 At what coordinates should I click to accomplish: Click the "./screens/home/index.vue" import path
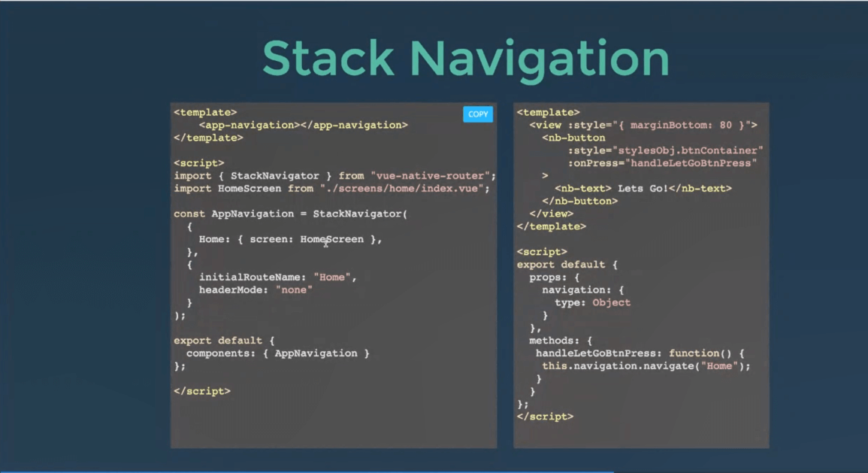click(402, 188)
